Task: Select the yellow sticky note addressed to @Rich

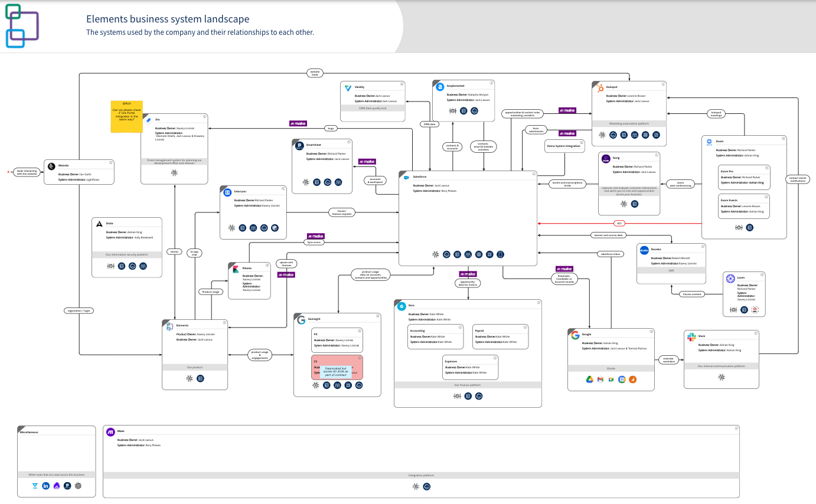Action: (x=127, y=116)
